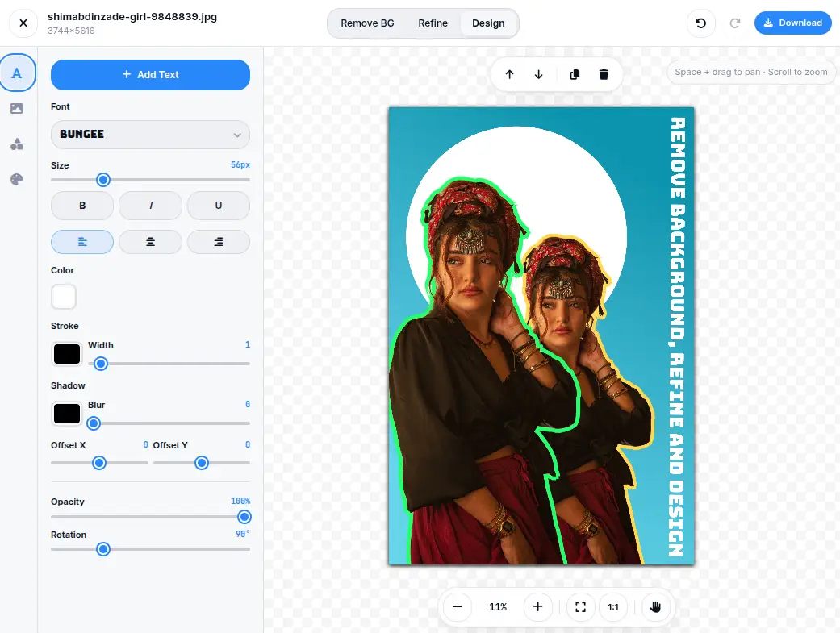The image size is (840, 633).
Task: Click the 90° rotation value
Action: tap(243, 534)
